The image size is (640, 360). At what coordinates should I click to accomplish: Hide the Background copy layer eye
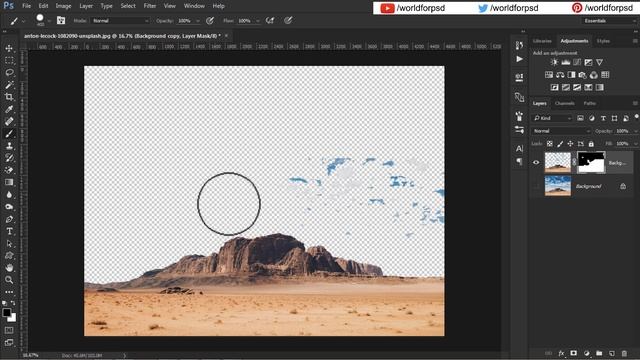pos(536,162)
